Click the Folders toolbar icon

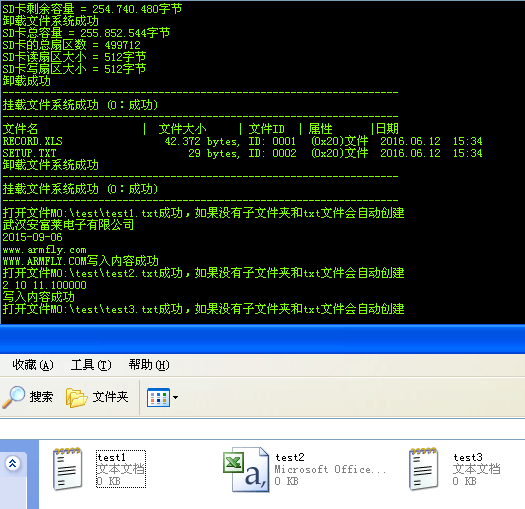[76, 397]
